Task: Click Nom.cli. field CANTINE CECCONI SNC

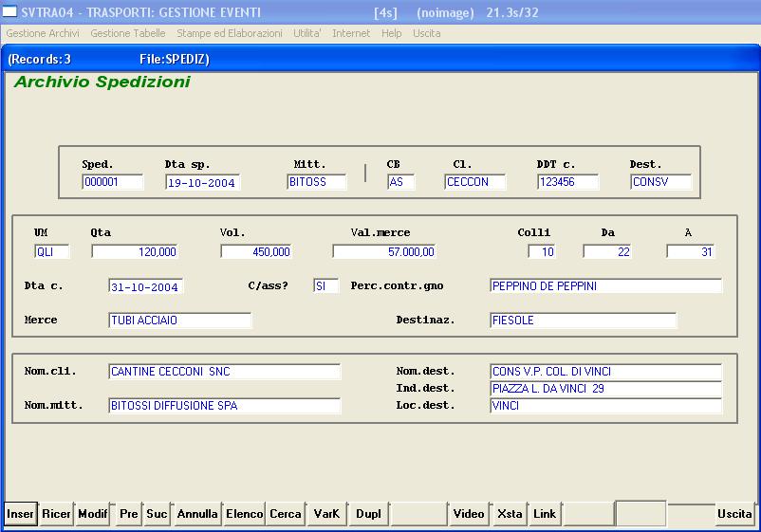Action: point(224,372)
